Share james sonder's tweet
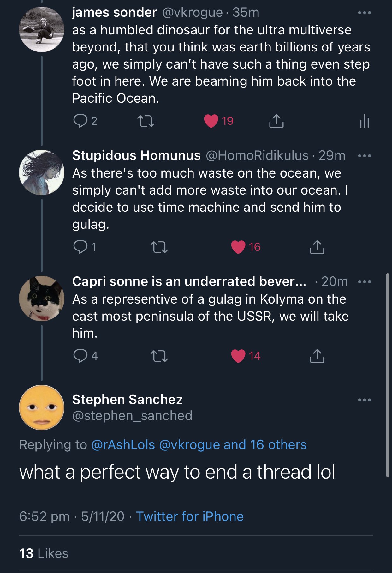This screenshot has height=573, width=392. pos(276,121)
